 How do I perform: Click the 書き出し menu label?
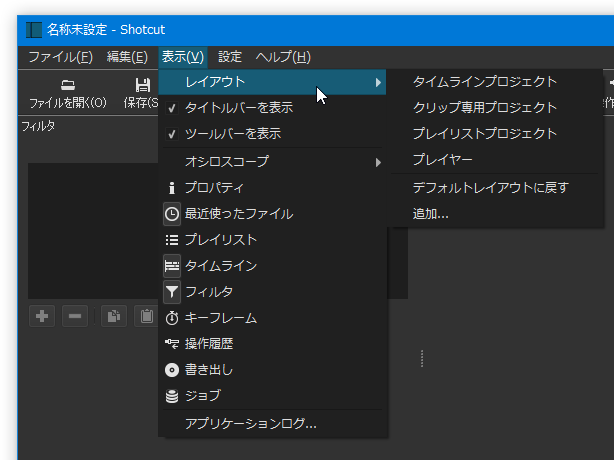coord(209,370)
